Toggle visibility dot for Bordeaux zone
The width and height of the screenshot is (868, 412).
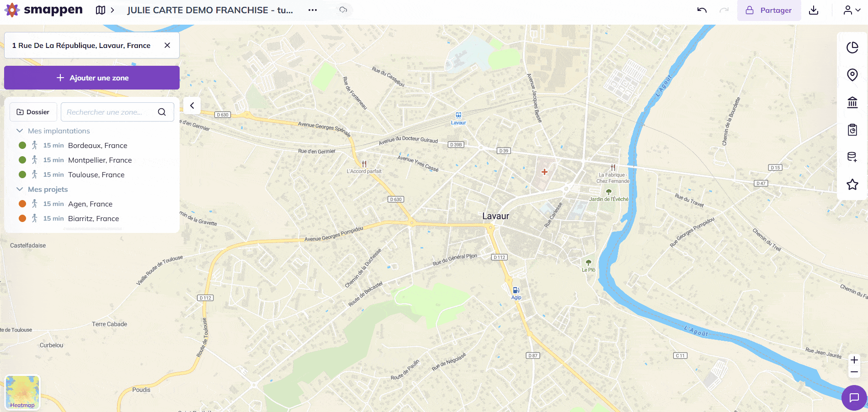pos(22,145)
